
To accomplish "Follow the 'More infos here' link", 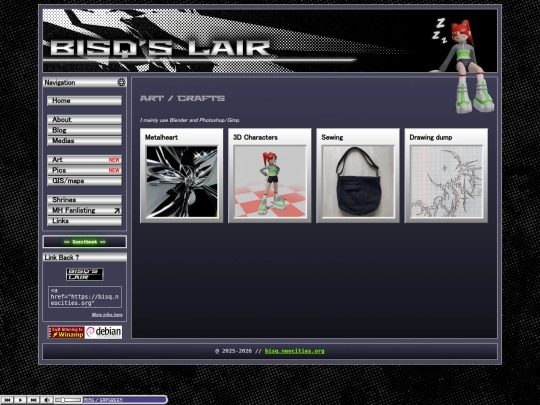I will click(107, 314).
